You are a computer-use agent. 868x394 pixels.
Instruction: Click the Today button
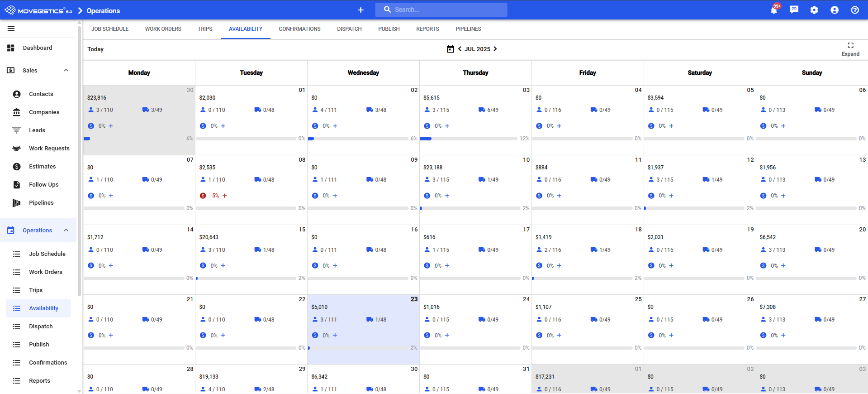tap(95, 49)
